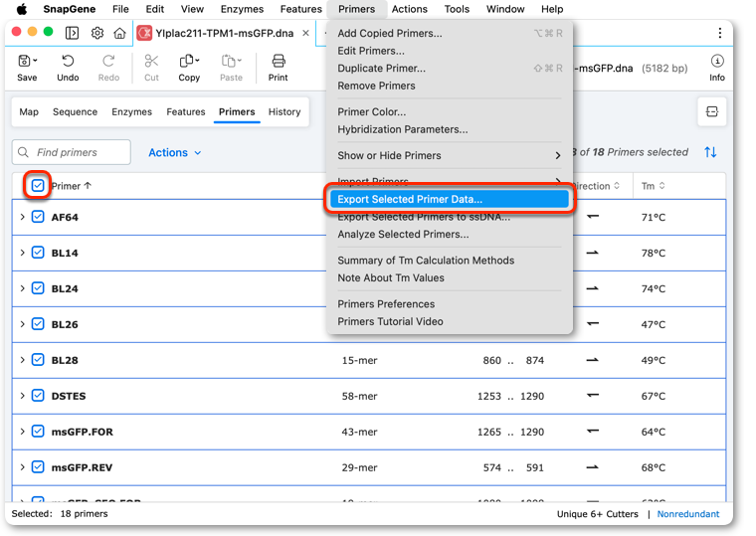The width and height of the screenshot is (756, 536).
Task: Uncheck the msGFP.REV primer checkbox
Action: click(x=38, y=466)
